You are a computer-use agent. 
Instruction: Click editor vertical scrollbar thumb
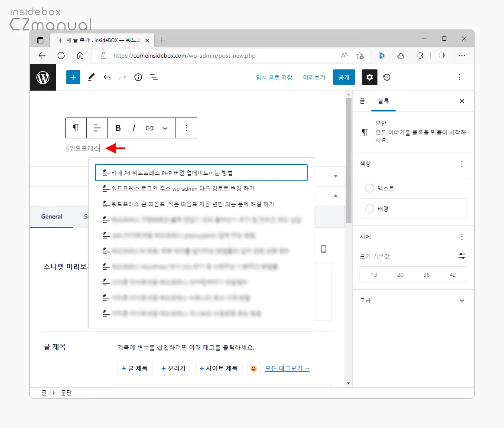[348, 160]
